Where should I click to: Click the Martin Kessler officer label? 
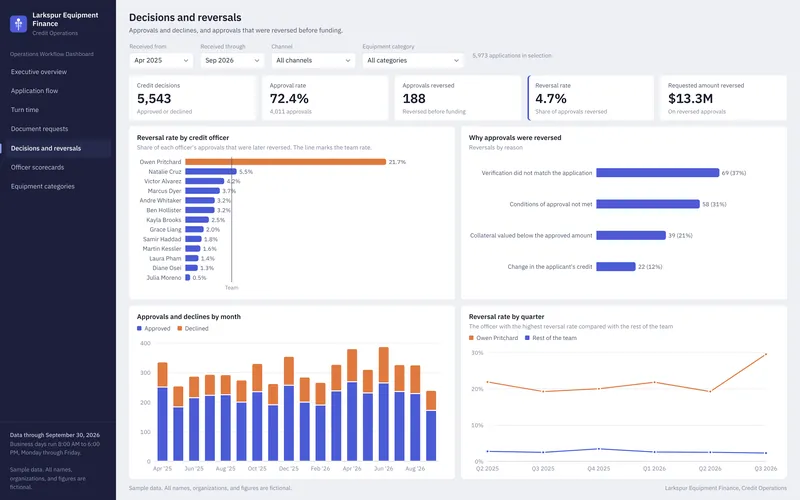click(162, 249)
